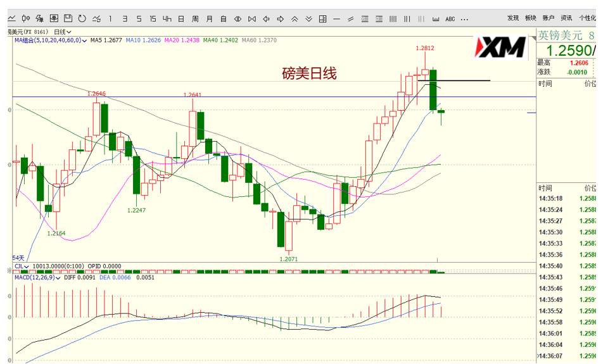Image resolution: width=608 pixels, height=364 pixels.
Task: Select the four vertical lines tool
Action: tap(393, 18)
